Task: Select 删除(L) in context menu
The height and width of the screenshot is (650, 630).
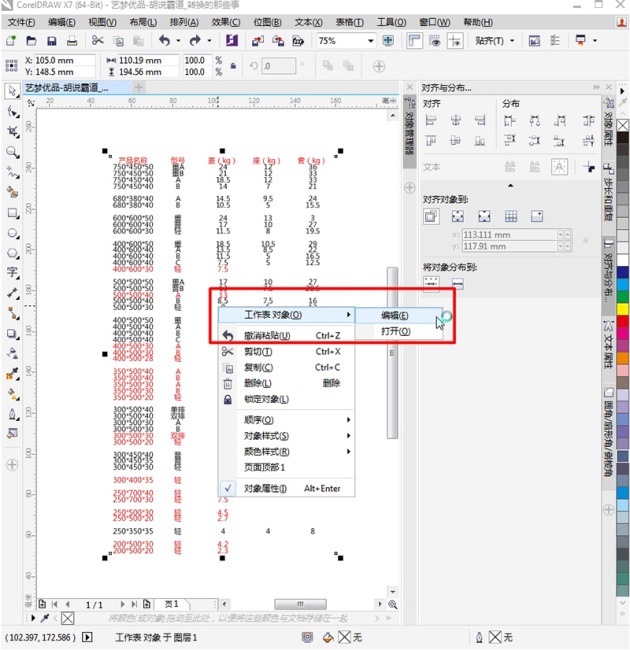Action: coord(287,383)
